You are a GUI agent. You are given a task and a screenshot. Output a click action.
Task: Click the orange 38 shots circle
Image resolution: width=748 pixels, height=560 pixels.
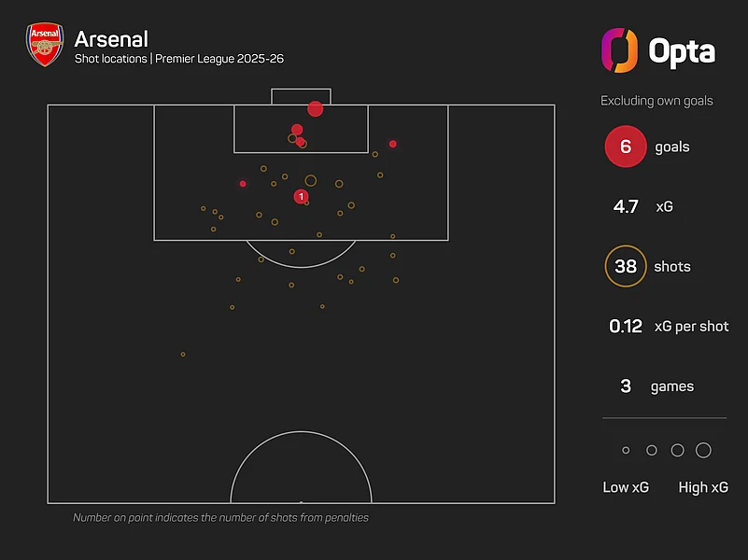coord(626,266)
